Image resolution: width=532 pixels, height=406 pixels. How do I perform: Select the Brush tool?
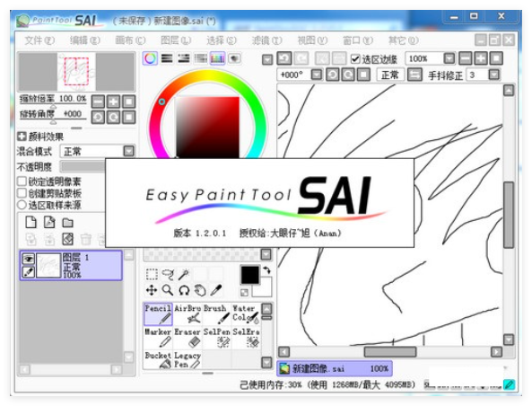pos(217,314)
